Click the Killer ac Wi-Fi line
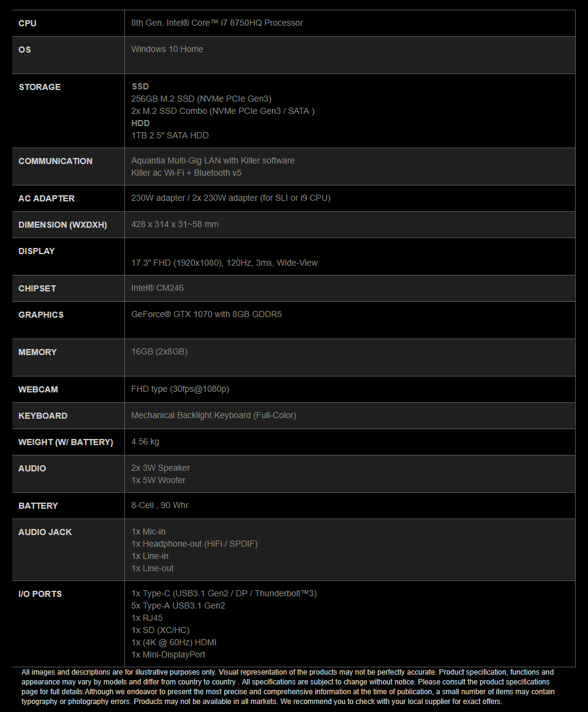This screenshot has height=712, width=588. [186, 173]
